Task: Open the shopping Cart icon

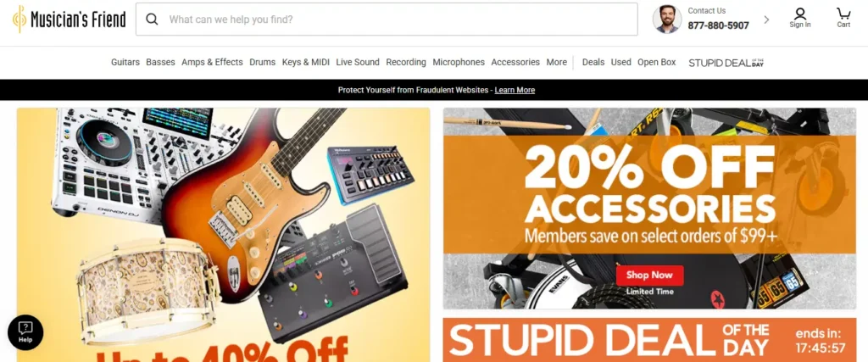Action: 843,18
